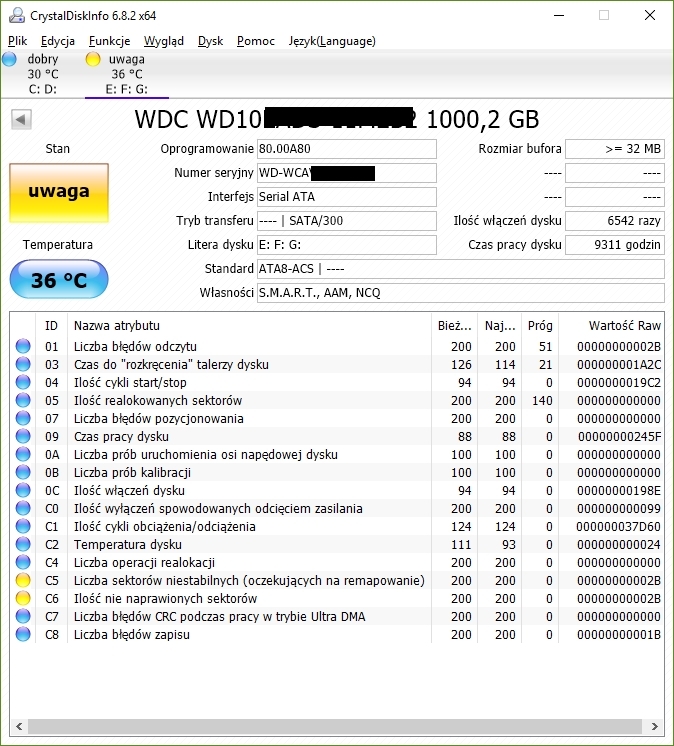Click the horizontal scrollbar thumb
Screen dimensions: 674x746
point(335,726)
